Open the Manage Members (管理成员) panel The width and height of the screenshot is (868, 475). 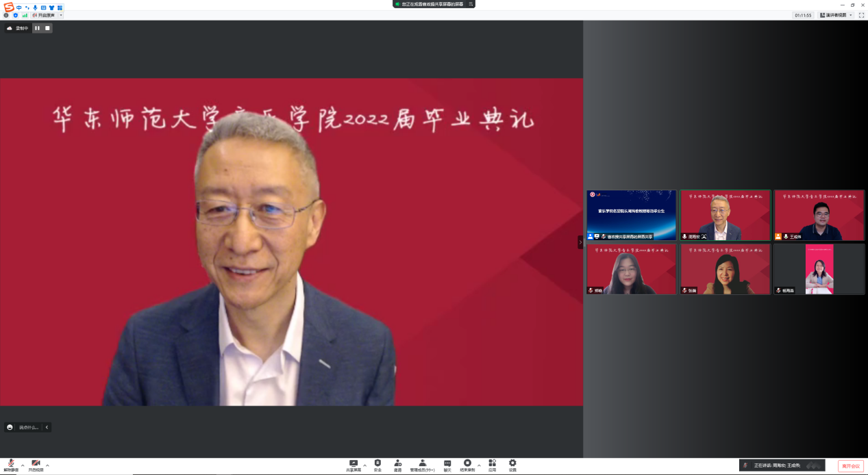tap(422, 464)
